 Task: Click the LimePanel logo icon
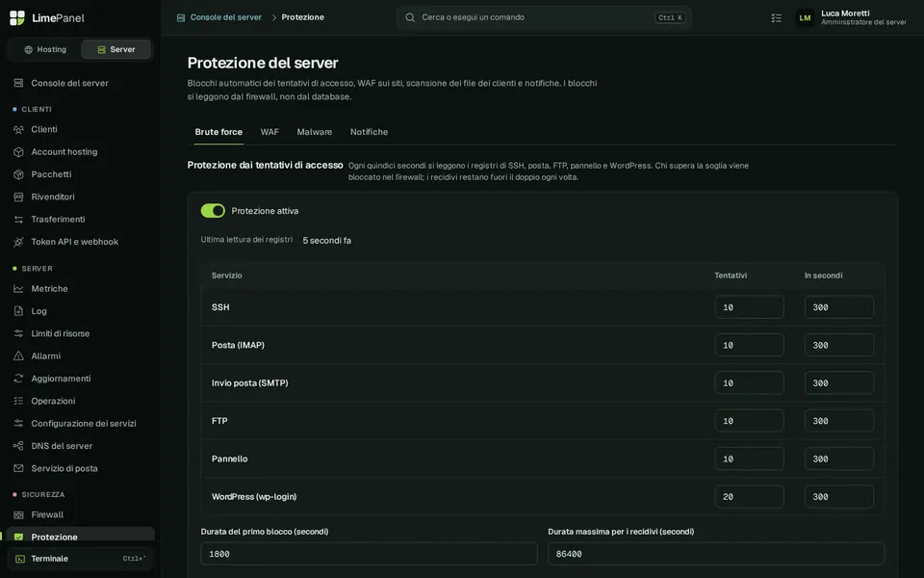(x=17, y=17)
